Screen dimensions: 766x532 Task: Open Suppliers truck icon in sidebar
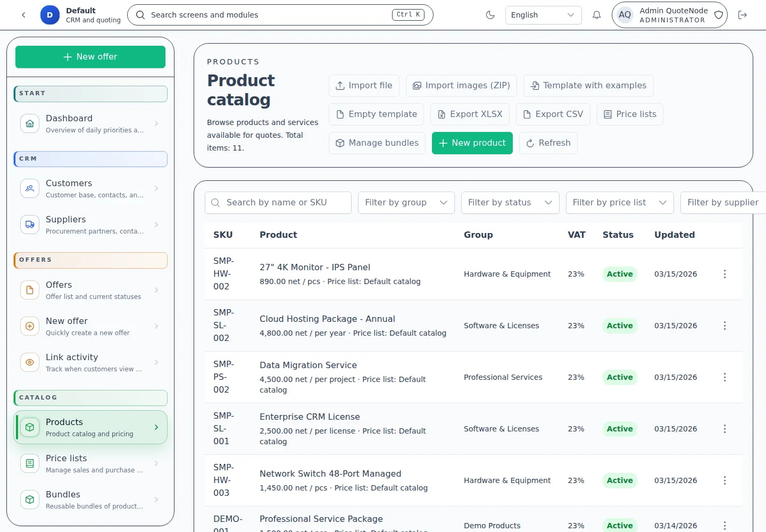point(30,225)
